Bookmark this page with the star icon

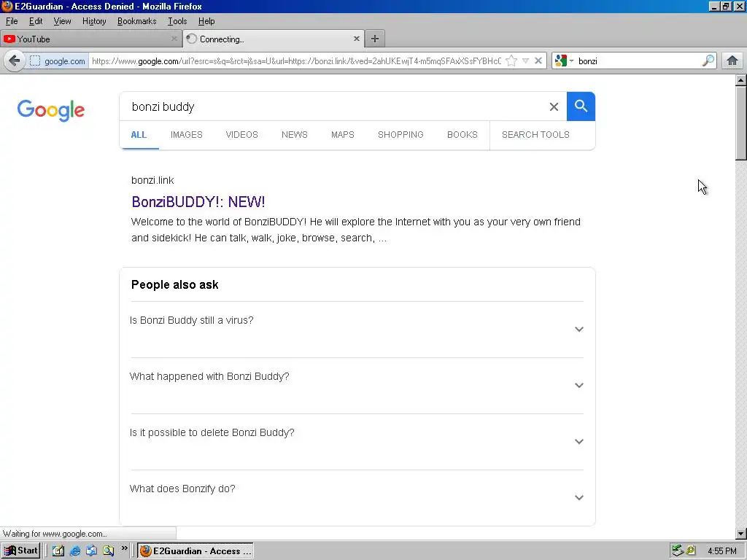pyautogui.click(x=511, y=61)
